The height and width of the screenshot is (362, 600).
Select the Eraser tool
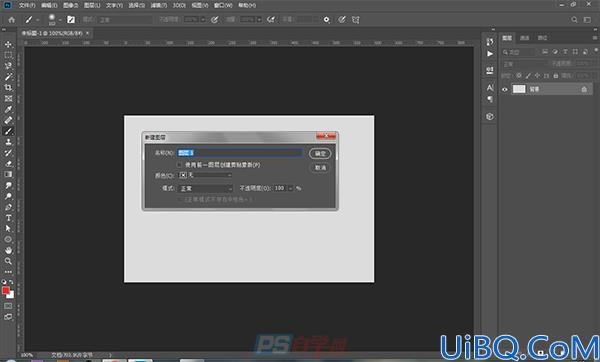[x=8, y=163]
